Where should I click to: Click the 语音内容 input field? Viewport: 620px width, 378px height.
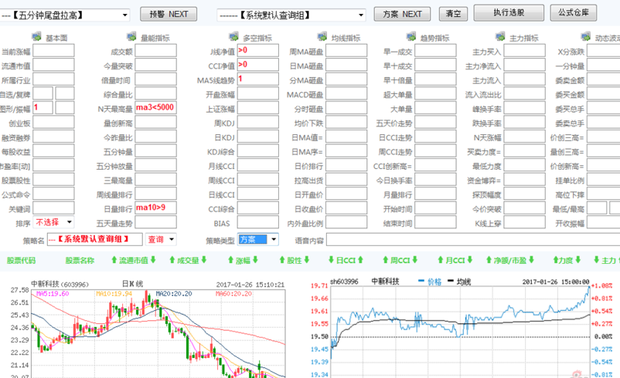(473, 240)
